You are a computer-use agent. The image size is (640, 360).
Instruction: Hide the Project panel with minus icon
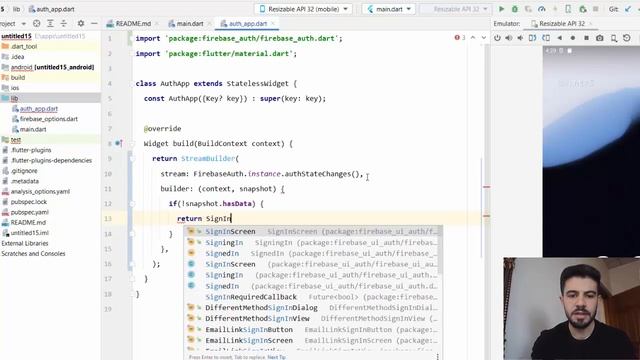coord(94,24)
